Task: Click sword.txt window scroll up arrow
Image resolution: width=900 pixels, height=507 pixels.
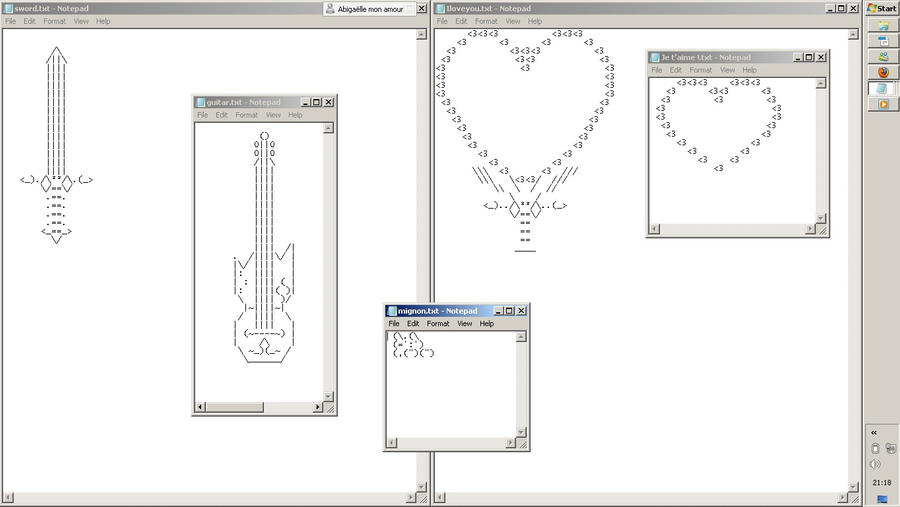Action: 421,34
